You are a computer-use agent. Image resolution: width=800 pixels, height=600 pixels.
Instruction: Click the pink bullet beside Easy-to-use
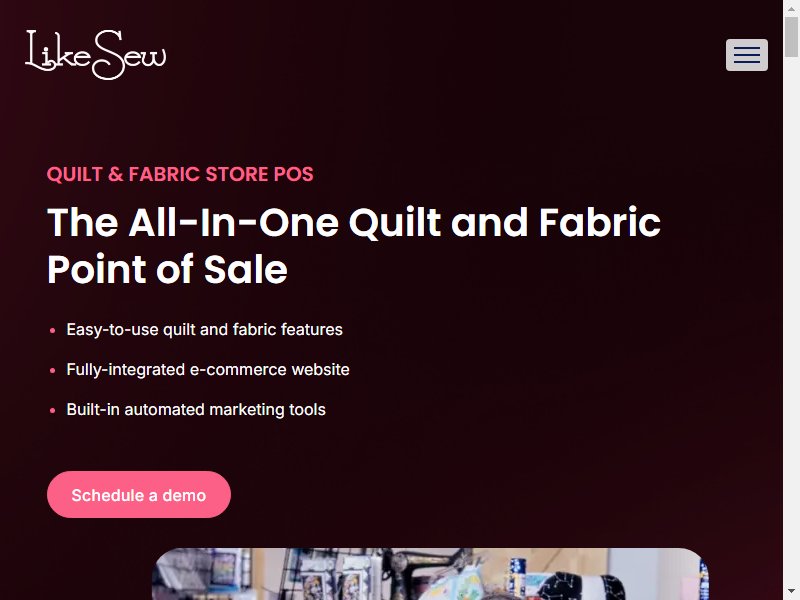click(53, 331)
